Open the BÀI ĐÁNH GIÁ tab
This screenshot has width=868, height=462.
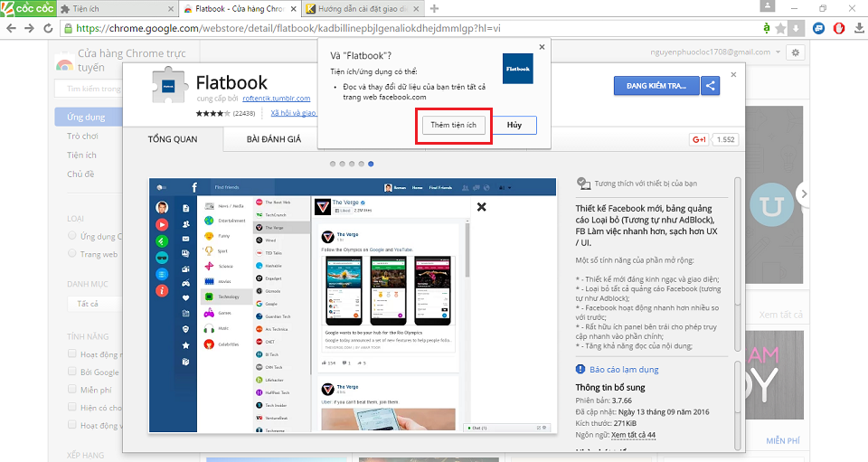tap(274, 139)
